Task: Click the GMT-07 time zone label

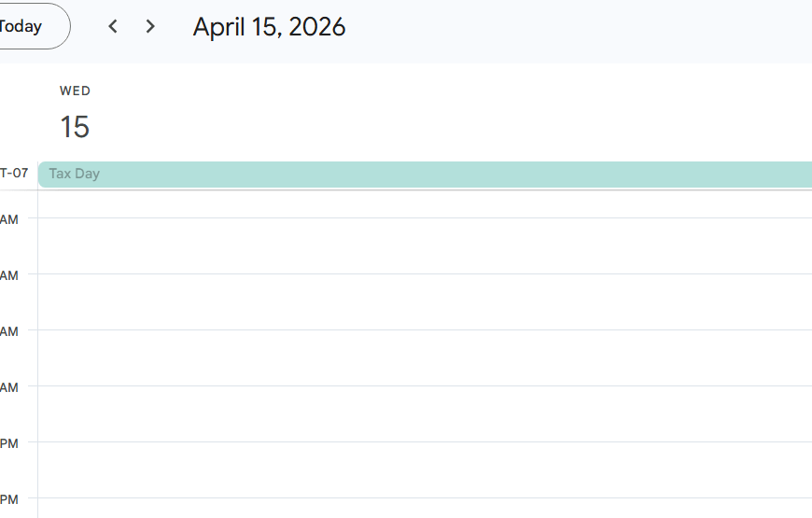Action: (14, 174)
